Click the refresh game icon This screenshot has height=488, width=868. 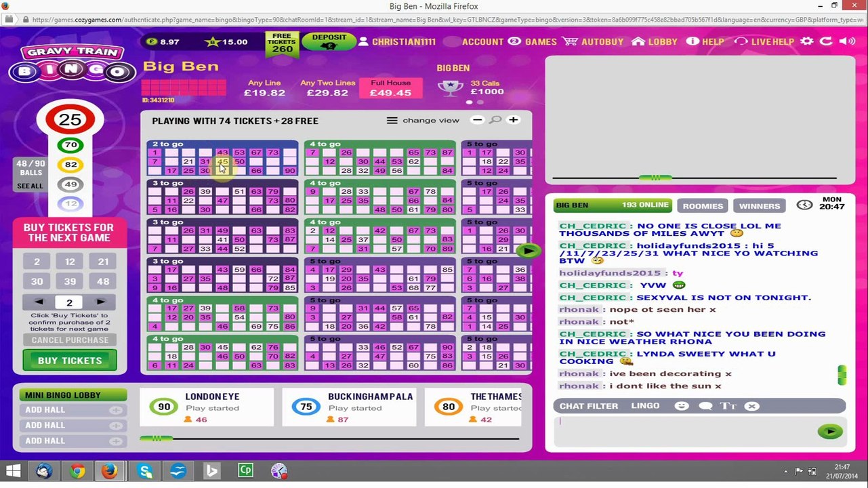825,41
